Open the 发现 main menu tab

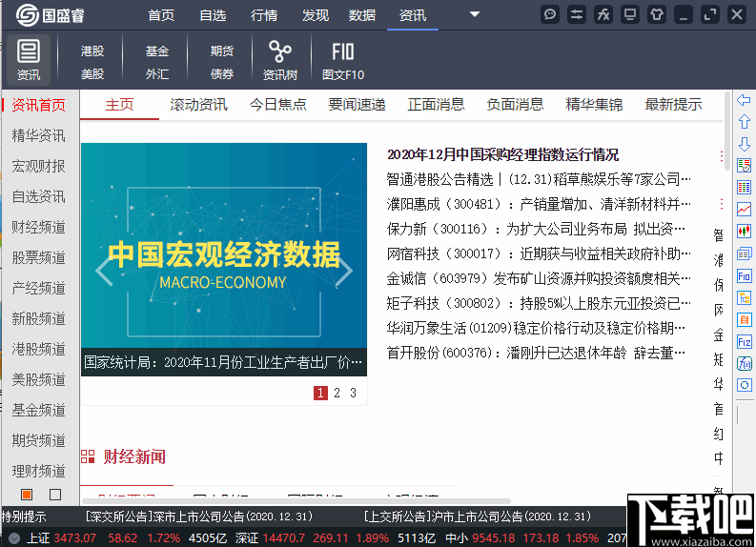pyautogui.click(x=316, y=15)
